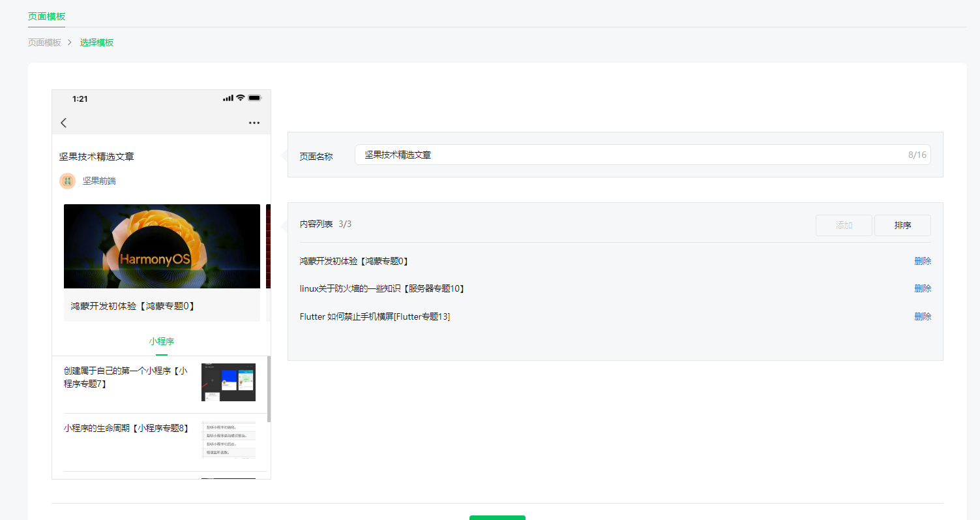The image size is (980, 520).
Task: Click the battery icon in preview status bar
Action: (254, 97)
